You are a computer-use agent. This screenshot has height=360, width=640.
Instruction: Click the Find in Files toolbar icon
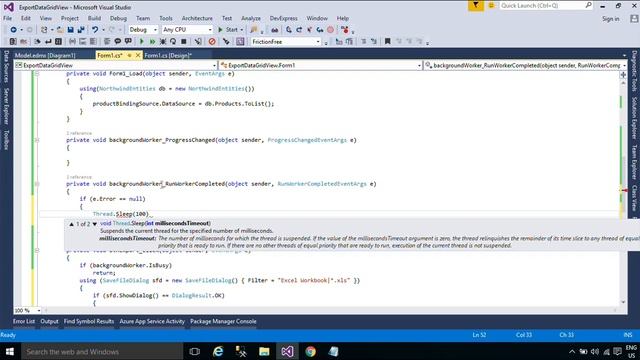254,30
